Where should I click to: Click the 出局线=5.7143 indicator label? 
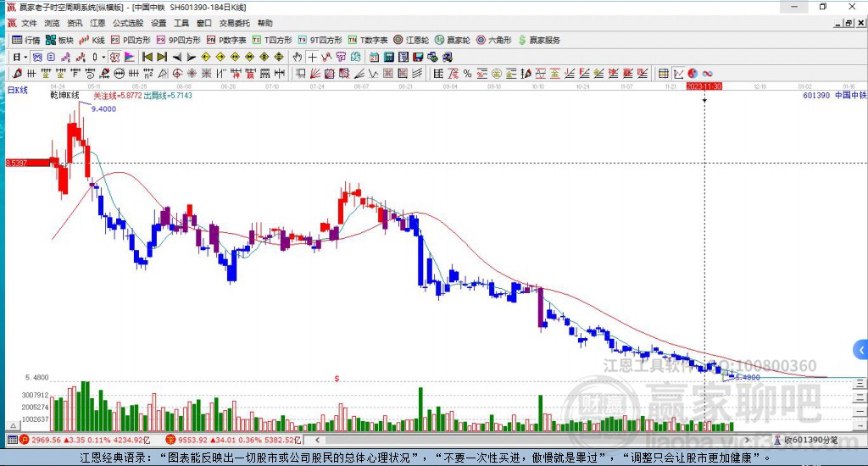click(x=168, y=95)
